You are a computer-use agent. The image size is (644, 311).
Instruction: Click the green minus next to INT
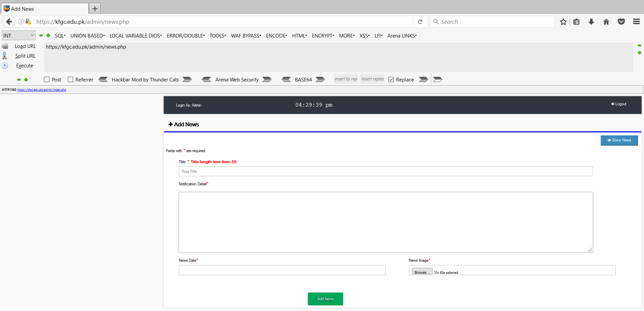tap(41, 36)
